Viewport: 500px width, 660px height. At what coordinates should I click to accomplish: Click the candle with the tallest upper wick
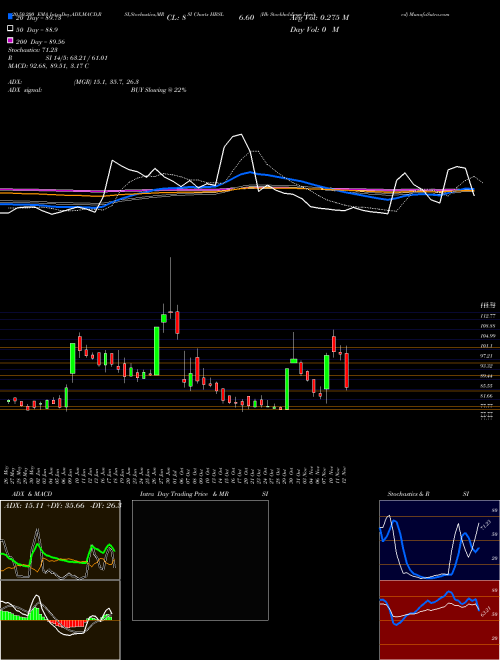tap(170, 288)
